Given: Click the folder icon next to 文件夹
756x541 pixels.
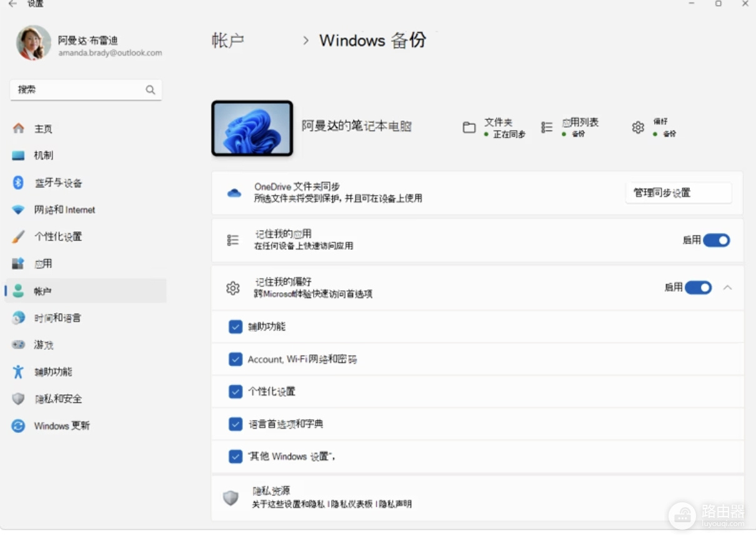Looking at the screenshot, I should 469,127.
